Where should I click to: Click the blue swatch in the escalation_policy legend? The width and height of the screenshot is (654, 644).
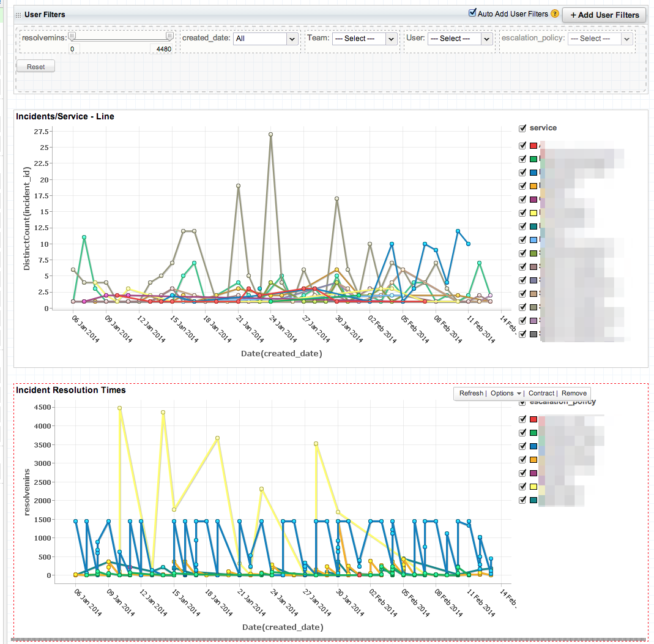[533, 447]
